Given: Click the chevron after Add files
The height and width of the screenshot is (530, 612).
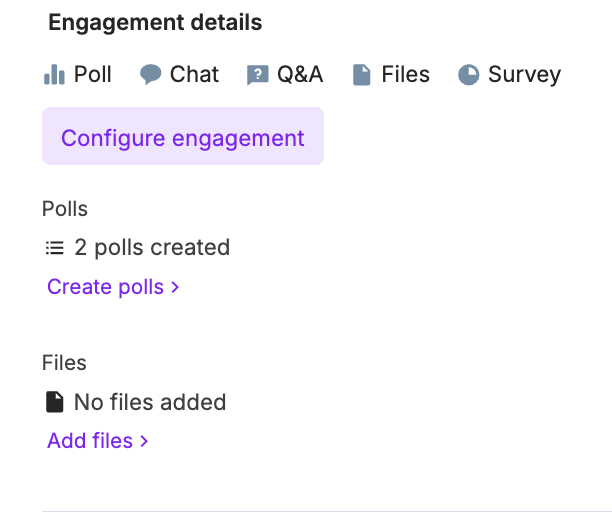Looking at the screenshot, I should tap(144, 441).
